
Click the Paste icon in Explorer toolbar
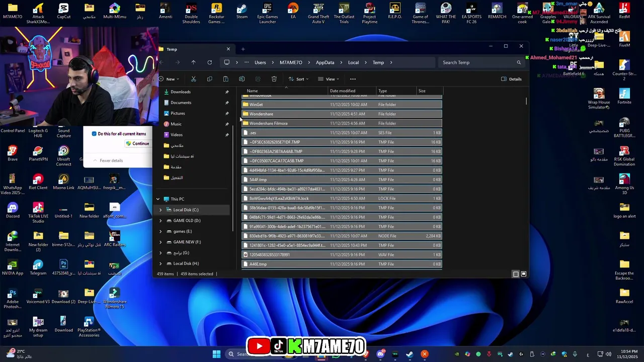(225, 79)
